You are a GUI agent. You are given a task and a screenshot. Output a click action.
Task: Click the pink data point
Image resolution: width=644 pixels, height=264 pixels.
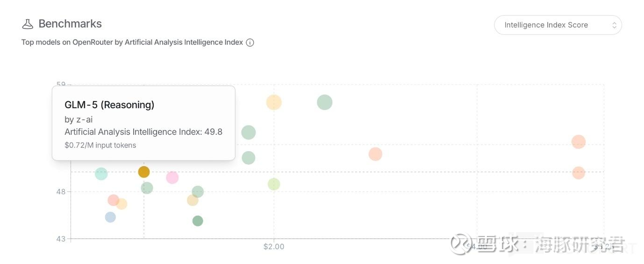click(172, 177)
